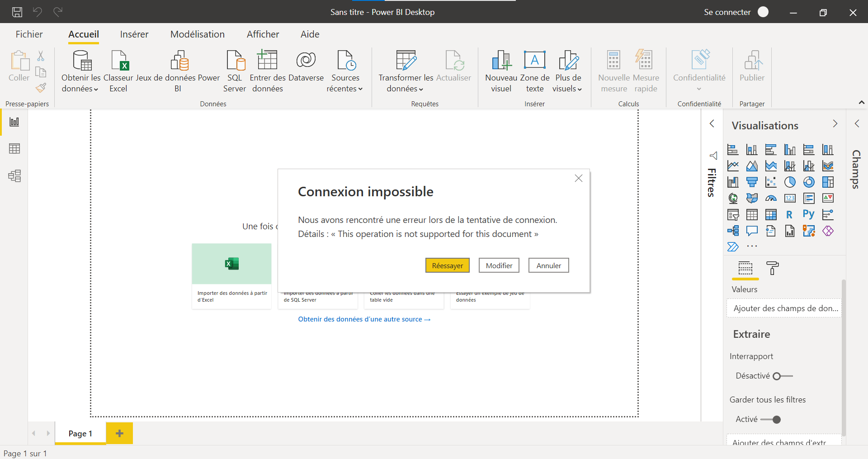
Task: Select the Gauge visualization
Action: 771,198
